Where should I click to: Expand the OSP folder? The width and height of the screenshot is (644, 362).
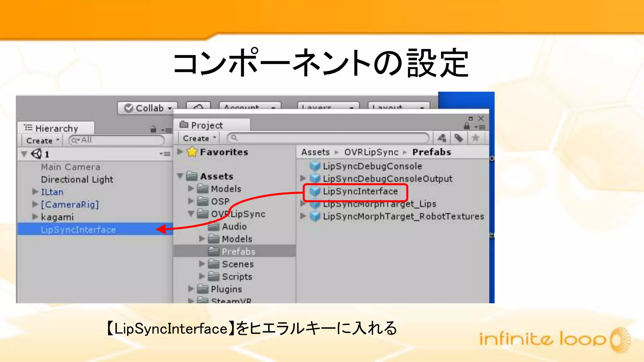(191, 201)
